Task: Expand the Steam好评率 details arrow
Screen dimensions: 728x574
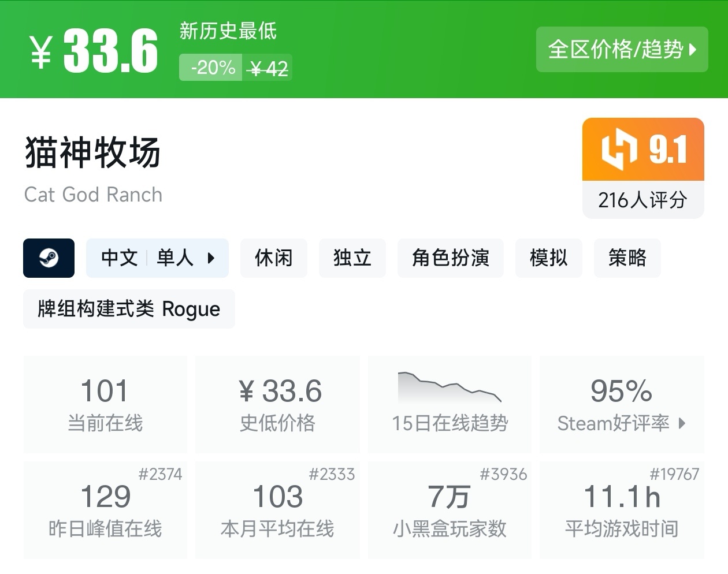Action: point(682,423)
